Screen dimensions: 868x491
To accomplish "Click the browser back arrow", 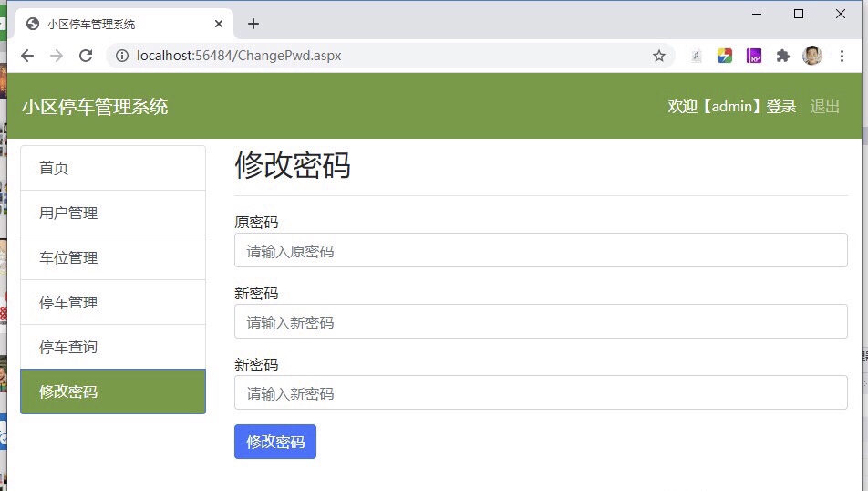I will click(x=27, y=56).
